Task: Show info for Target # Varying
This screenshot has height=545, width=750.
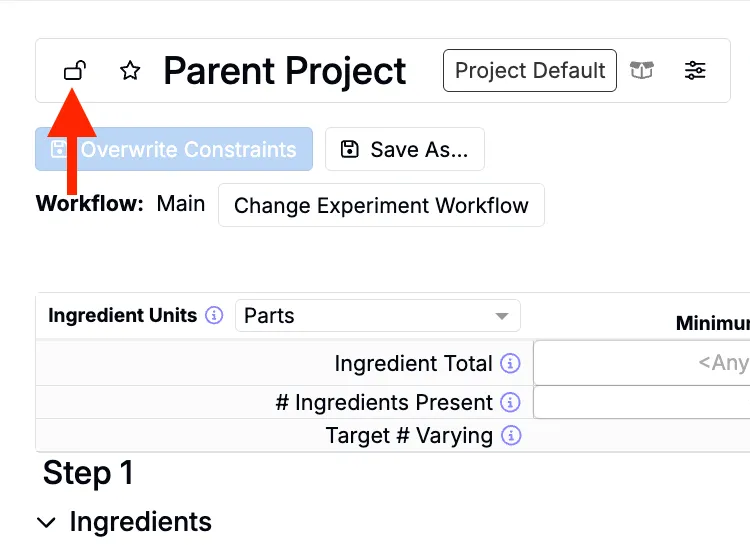Action: (x=510, y=436)
